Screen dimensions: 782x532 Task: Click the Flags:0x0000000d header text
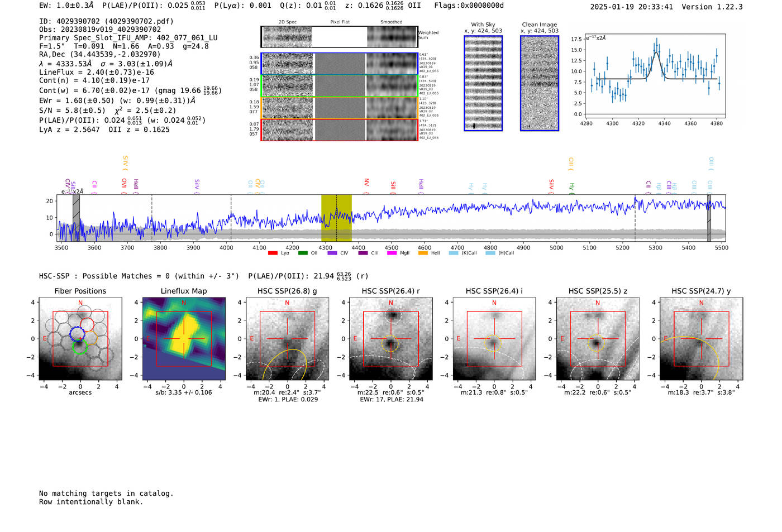click(x=469, y=6)
